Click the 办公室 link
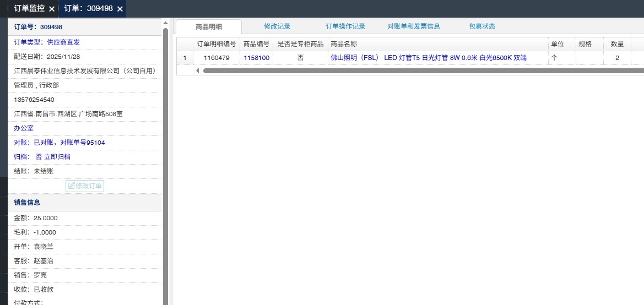 24,128
